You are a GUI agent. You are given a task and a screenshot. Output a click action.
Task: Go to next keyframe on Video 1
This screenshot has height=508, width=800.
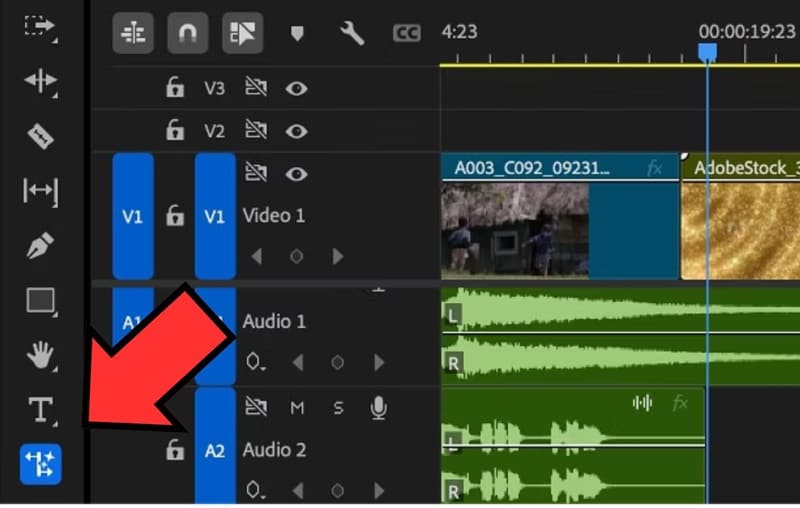point(337,256)
